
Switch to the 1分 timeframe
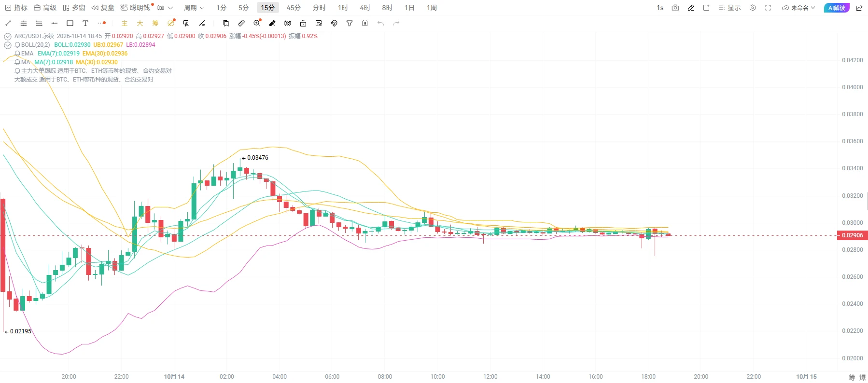tap(221, 8)
